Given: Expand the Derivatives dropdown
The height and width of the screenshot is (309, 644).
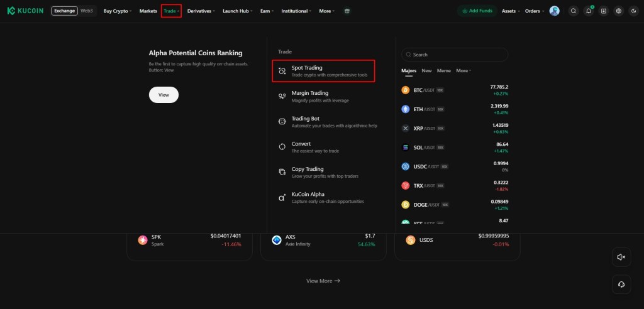Looking at the screenshot, I should [x=201, y=11].
